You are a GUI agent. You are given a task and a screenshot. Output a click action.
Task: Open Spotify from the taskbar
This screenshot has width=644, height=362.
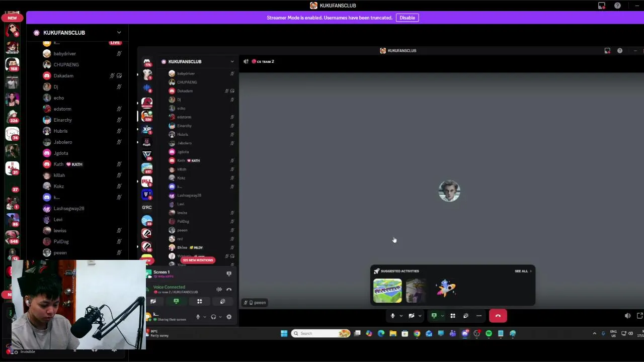click(x=489, y=333)
